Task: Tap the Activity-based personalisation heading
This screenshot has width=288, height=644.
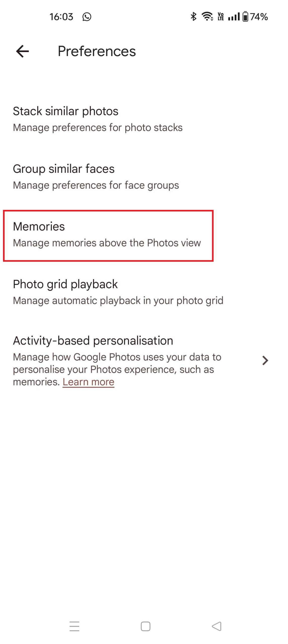Action: (x=93, y=341)
